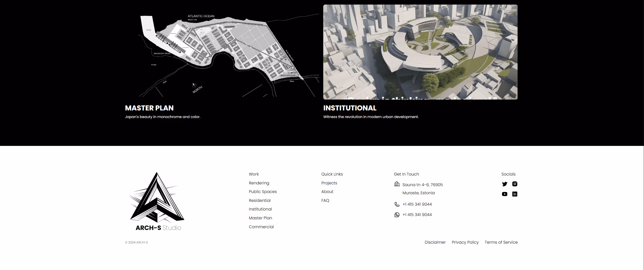Click the INSTITUTIONAL heading

point(350,108)
